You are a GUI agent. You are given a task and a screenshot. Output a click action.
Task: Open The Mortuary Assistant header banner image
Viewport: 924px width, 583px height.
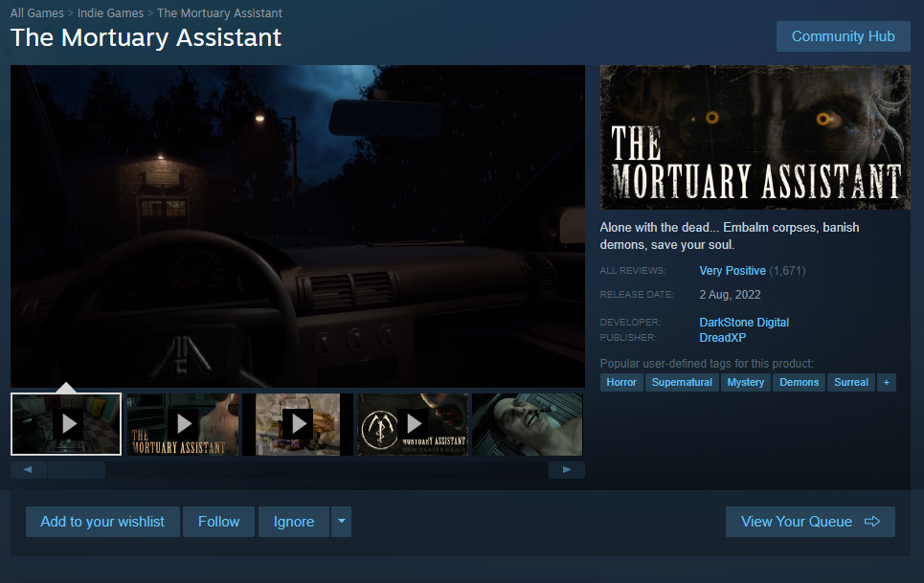tap(755, 137)
